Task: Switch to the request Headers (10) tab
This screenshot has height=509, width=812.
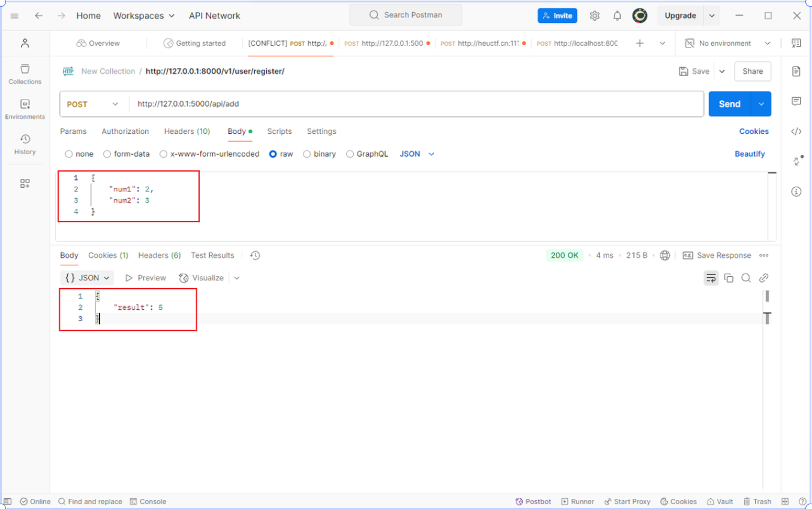Action: point(187,131)
